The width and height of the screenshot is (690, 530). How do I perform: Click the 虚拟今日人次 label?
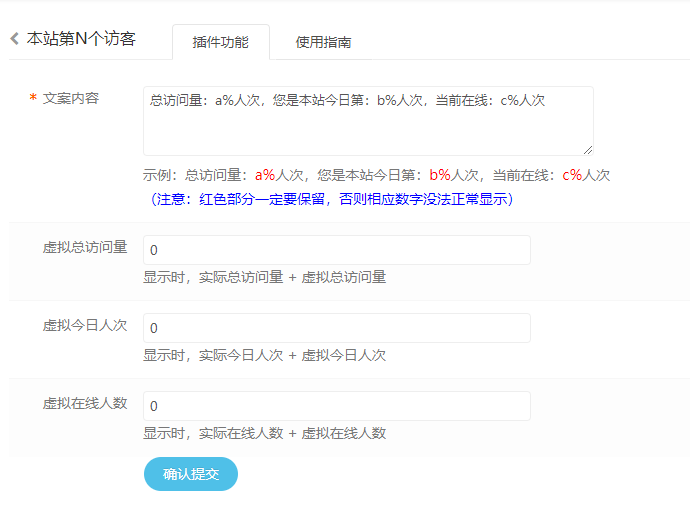[x=85, y=326]
